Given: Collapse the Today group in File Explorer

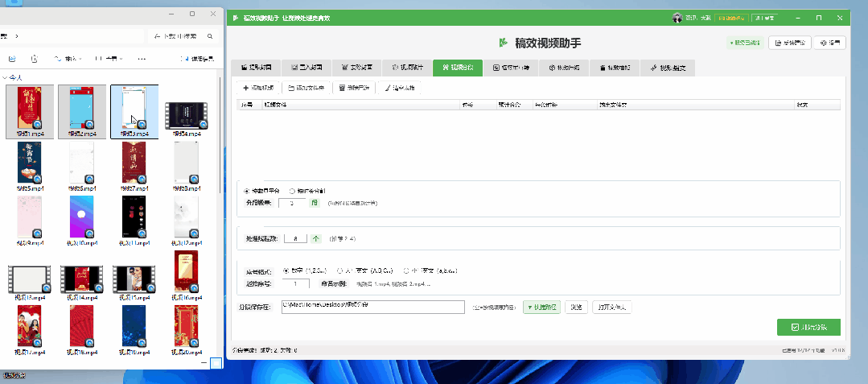Looking at the screenshot, I should [x=6, y=78].
